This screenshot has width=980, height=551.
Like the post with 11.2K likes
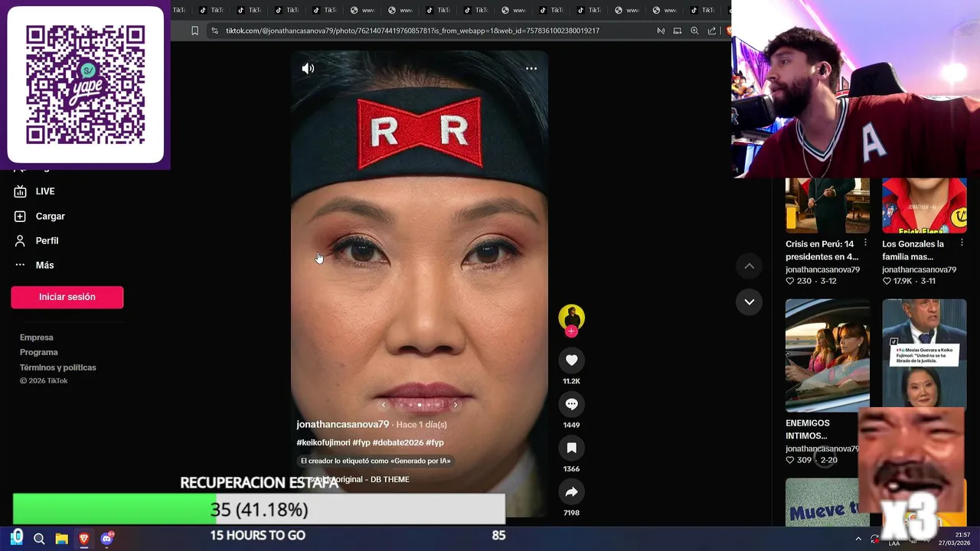point(571,360)
